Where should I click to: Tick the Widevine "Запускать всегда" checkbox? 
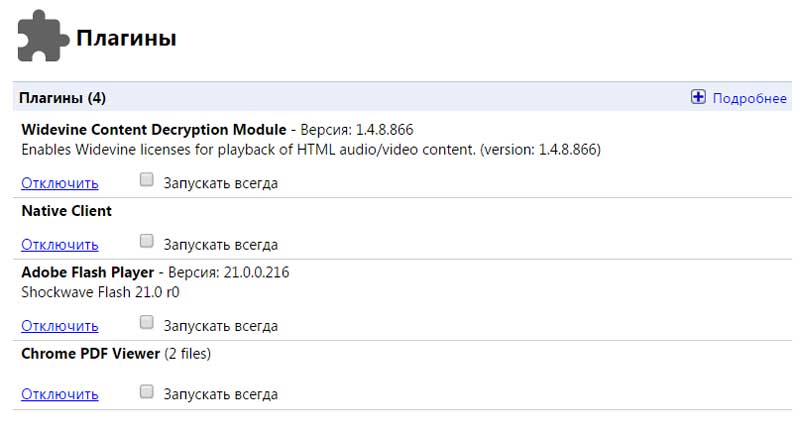146,180
